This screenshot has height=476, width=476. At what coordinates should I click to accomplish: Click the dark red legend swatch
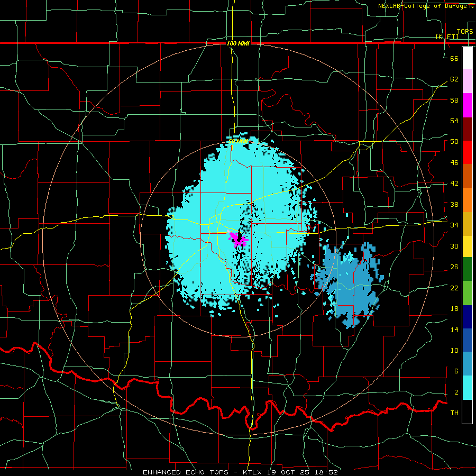[467, 129]
